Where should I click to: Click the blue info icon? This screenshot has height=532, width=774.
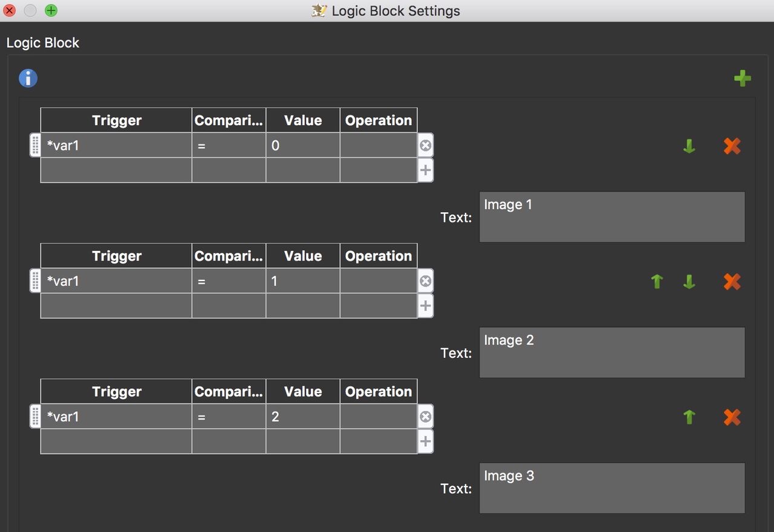[27, 78]
